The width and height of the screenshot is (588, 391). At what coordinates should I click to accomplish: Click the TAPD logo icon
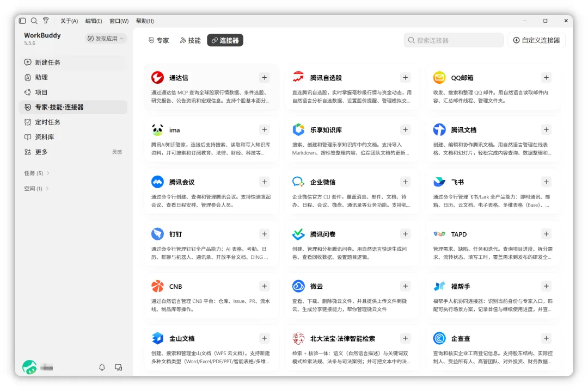[439, 234]
